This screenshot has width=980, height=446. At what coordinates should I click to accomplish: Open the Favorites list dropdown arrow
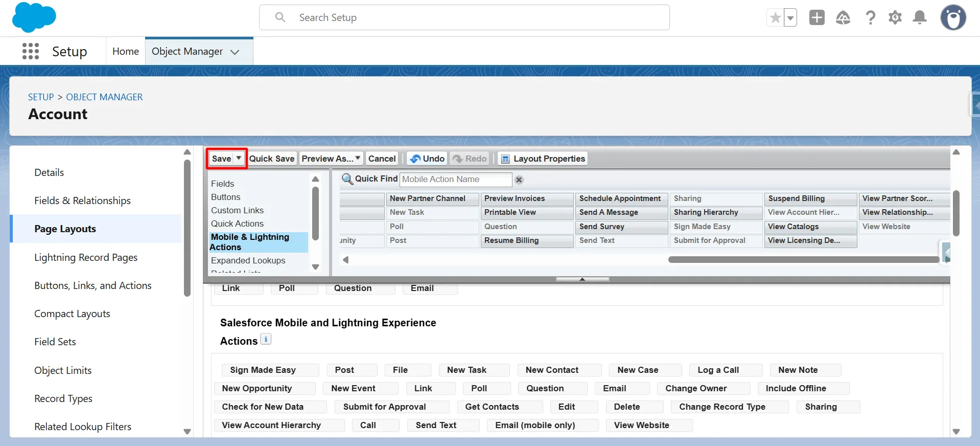(790, 18)
